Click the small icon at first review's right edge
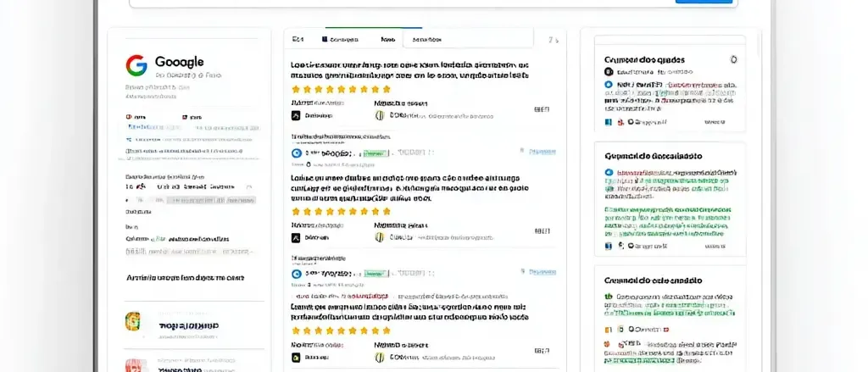Viewport: 868px width, 372px height. [x=542, y=109]
